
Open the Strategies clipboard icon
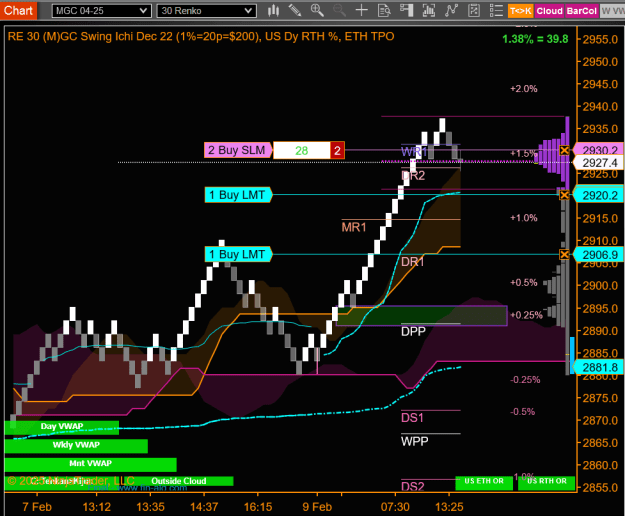click(x=474, y=11)
